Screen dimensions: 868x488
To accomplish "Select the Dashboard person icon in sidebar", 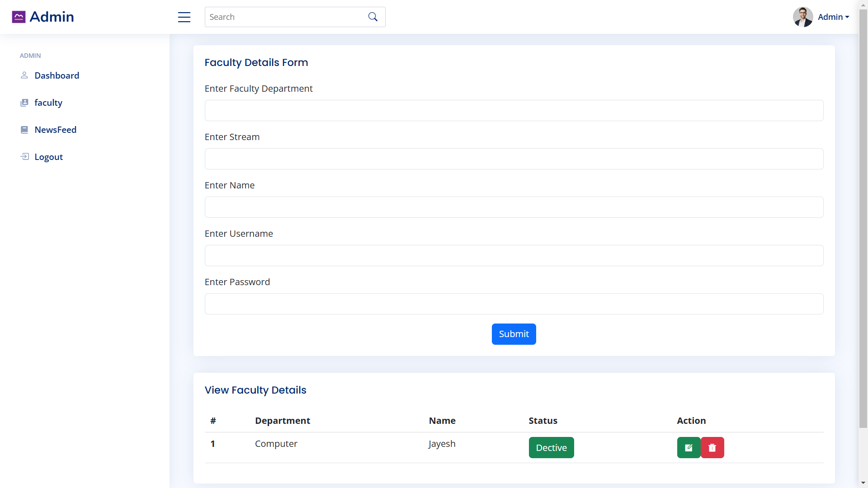I will point(24,75).
